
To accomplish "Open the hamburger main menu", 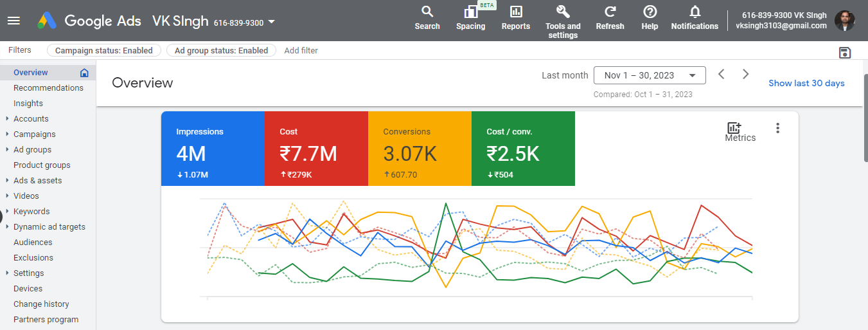I will pos(13,21).
